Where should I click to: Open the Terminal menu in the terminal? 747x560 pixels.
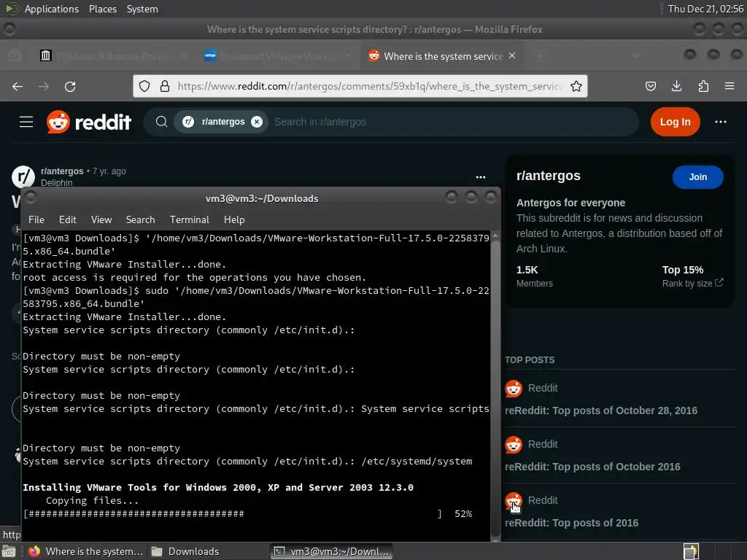[190, 219]
